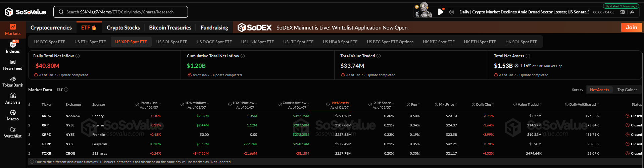Open Analysis in the sidebar

coord(13,99)
